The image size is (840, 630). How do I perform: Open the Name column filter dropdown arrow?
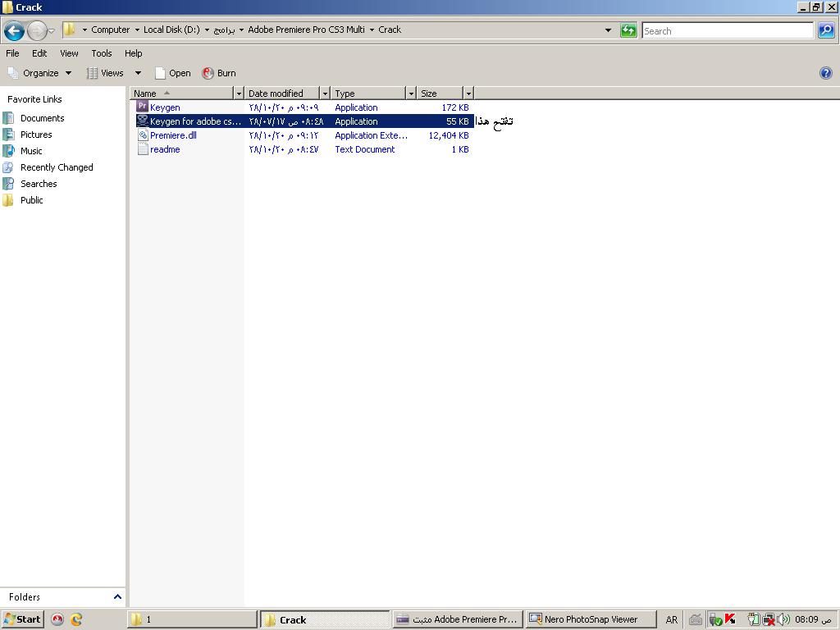click(239, 94)
